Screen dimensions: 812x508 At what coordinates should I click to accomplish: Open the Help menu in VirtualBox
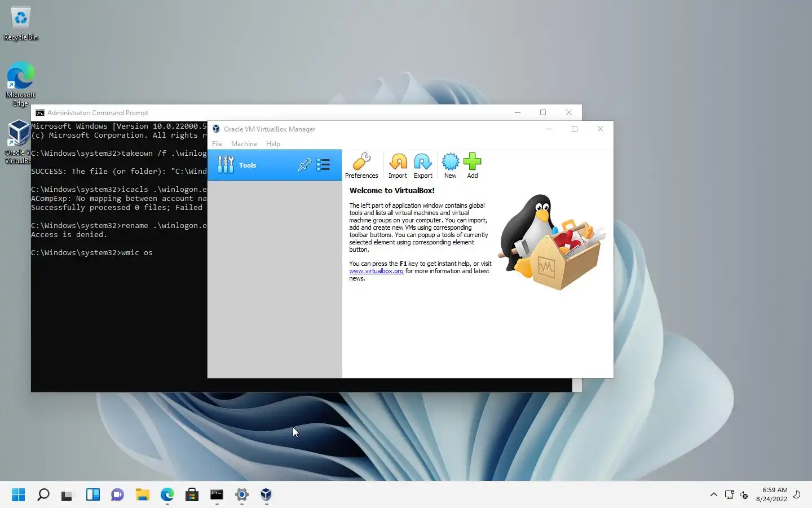[x=273, y=144]
